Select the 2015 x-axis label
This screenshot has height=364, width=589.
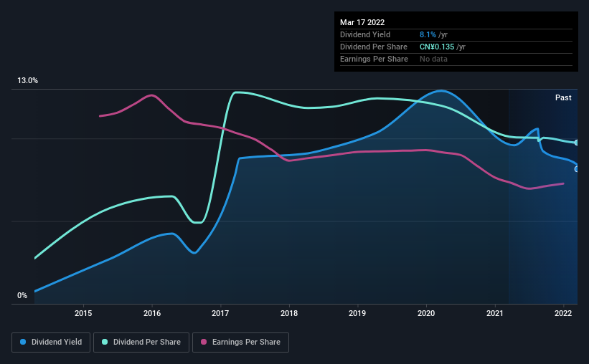(83, 313)
